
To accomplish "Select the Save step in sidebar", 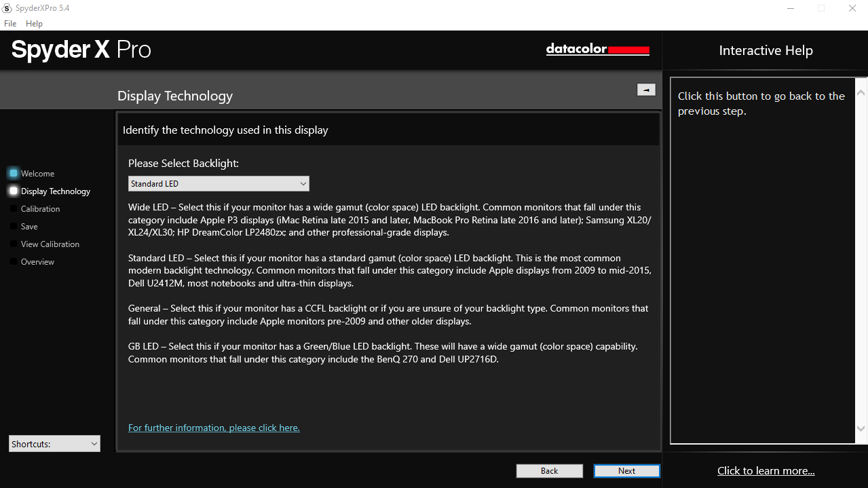I will point(29,227).
